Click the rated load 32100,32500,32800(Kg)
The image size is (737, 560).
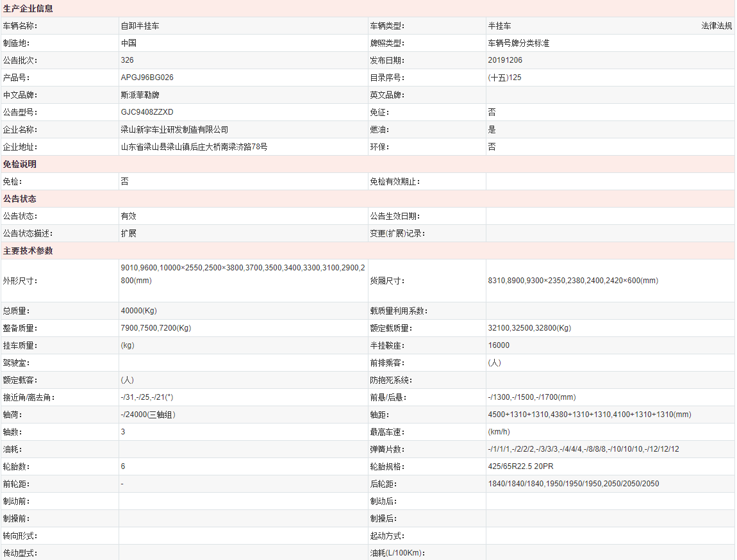tap(529, 328)
